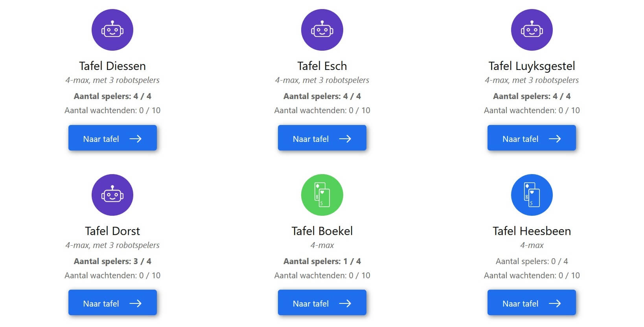Click Aantal spelers 1 / 4 text

(x=322, y=261)
